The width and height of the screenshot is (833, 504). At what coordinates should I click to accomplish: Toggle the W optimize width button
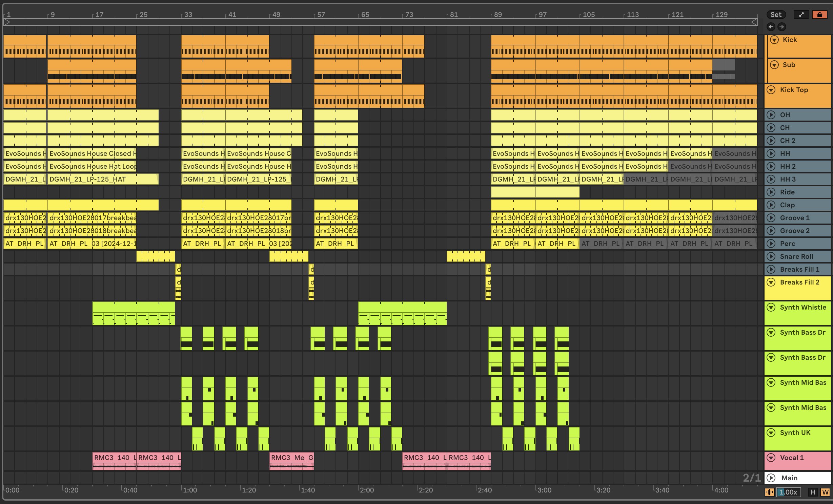pos(825,492)
